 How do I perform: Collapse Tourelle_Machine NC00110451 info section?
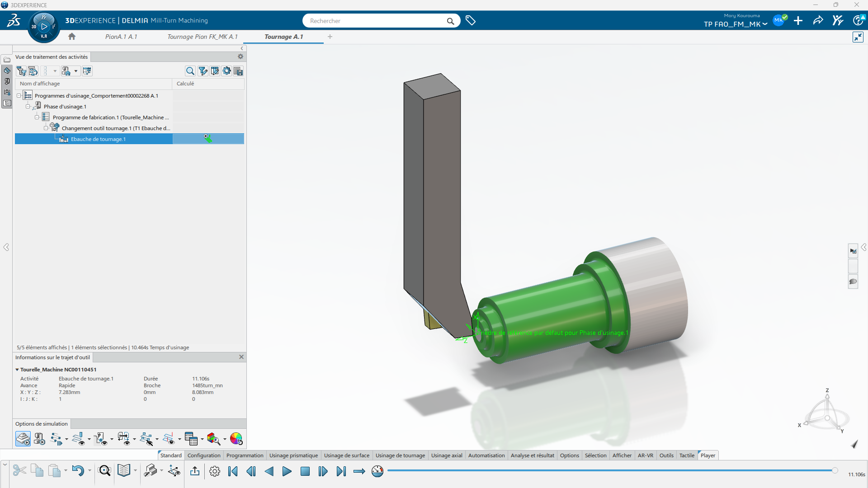(x=17, y=370)
